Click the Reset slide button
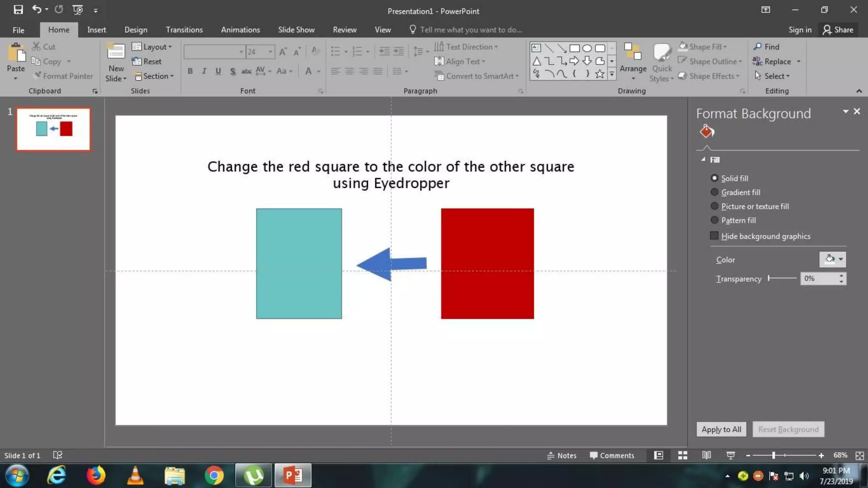Viewport: 868px width, 488px height. click(x=147, y=61)
